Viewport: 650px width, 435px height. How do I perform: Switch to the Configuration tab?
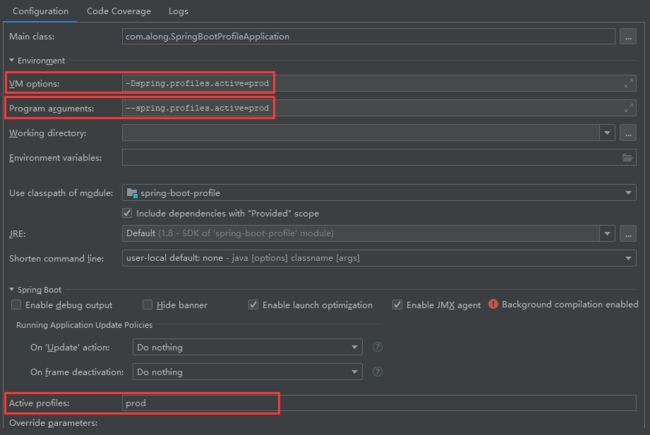pyautogui.click(x=40, y=11)
